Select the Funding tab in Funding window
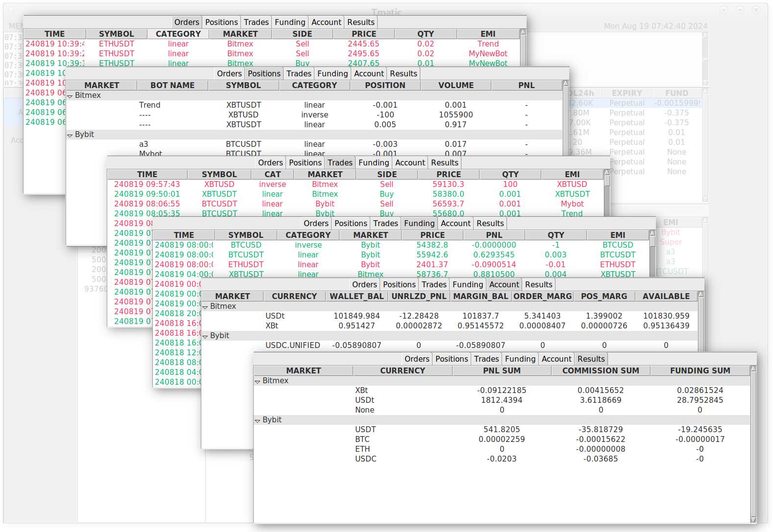 point(419,223)
